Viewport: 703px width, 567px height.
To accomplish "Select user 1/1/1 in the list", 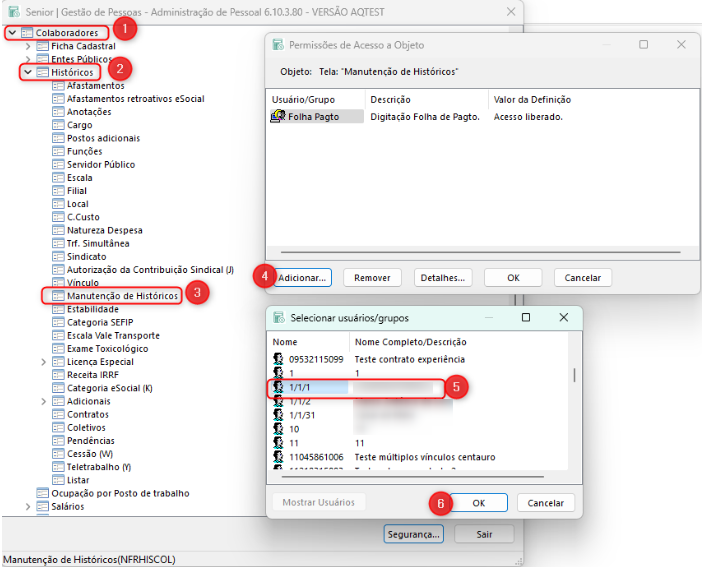I will point(301,386).
